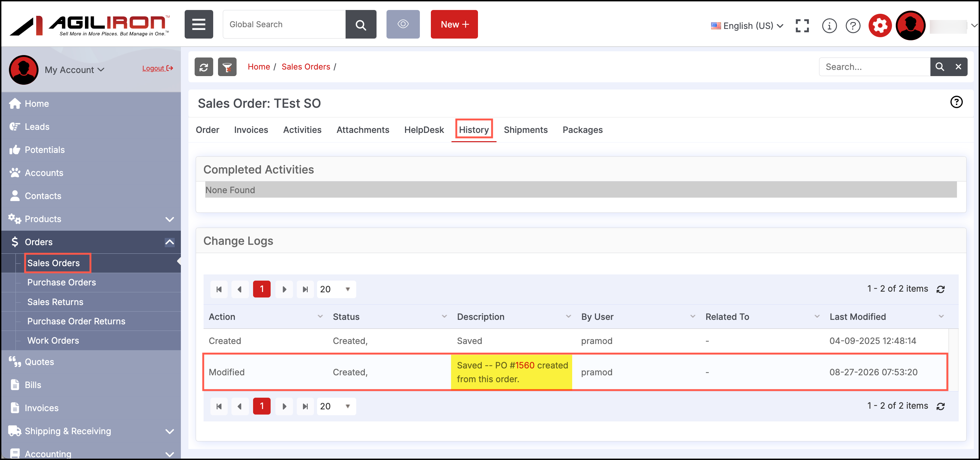Click the Logout link

click(x=157, y=68)
